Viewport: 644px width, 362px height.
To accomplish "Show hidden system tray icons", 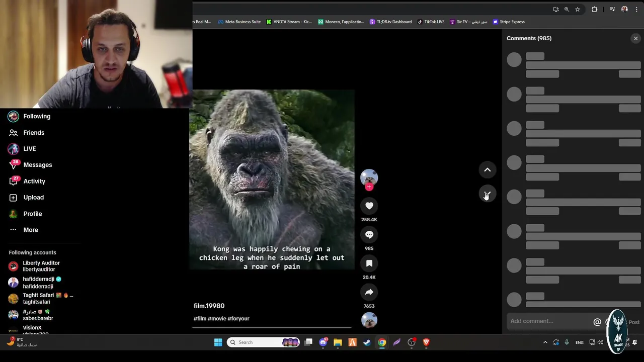I will pyautogui.click(x=545, y=342).
